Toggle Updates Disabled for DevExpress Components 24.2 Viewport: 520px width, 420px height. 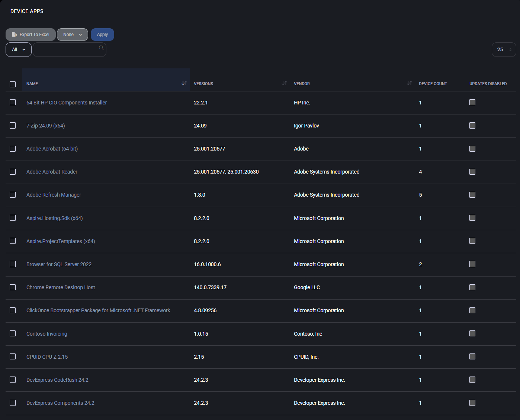coord(472,403)
